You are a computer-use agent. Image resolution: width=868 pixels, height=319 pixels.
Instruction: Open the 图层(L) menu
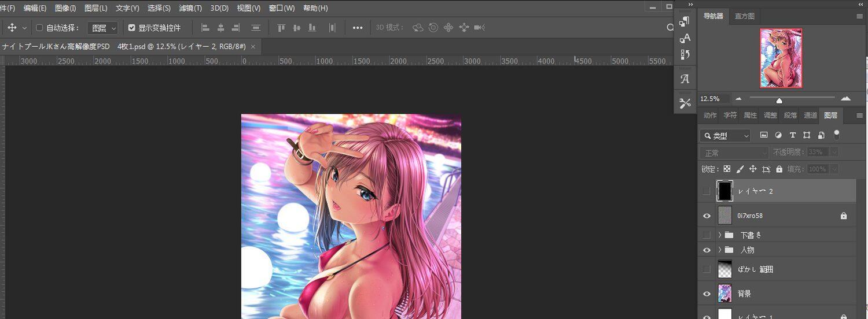(96, 8)
